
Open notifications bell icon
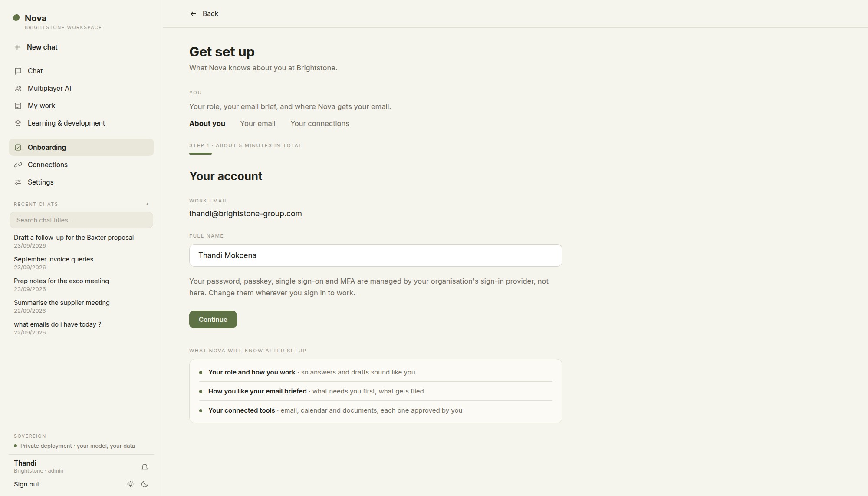tap(145, 467)
